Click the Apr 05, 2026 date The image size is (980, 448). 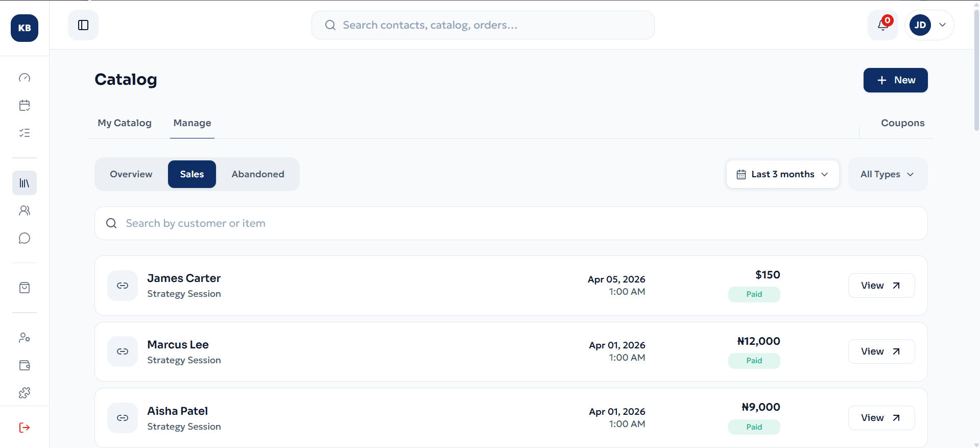pyautogui.click(x=616, y=279)
